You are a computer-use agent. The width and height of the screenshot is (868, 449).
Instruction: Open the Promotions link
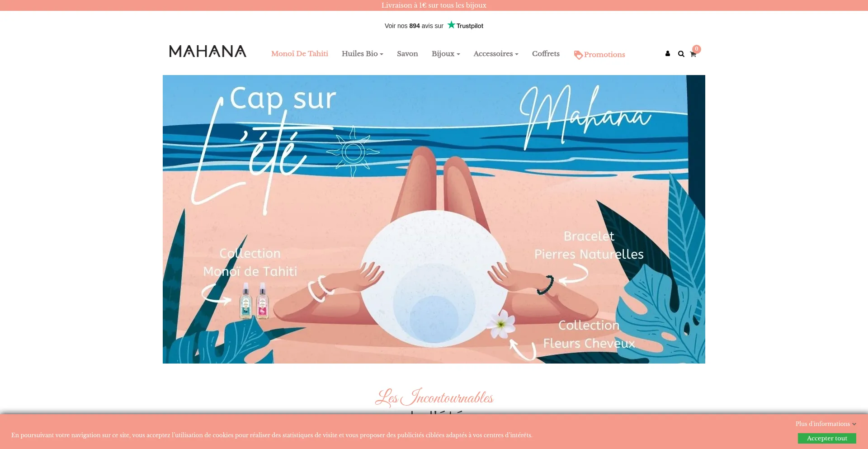click(x=604, y=54)
